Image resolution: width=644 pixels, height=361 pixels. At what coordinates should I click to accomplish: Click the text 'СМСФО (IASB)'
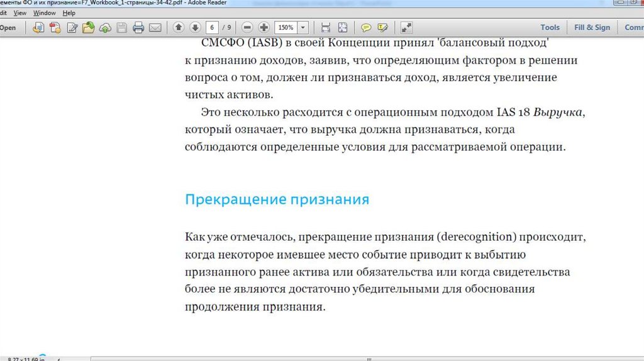point(241,43)
